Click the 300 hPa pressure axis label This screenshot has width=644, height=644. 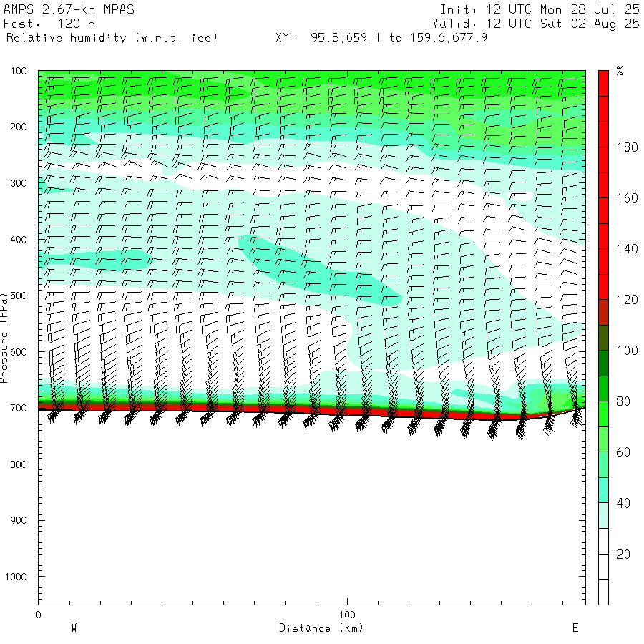[x=19, y=183]
